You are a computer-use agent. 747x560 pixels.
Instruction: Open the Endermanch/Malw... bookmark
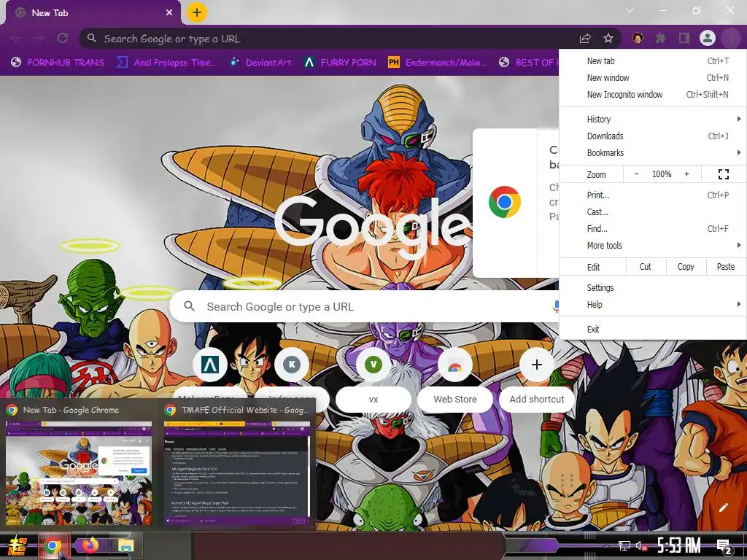[438, 63]
